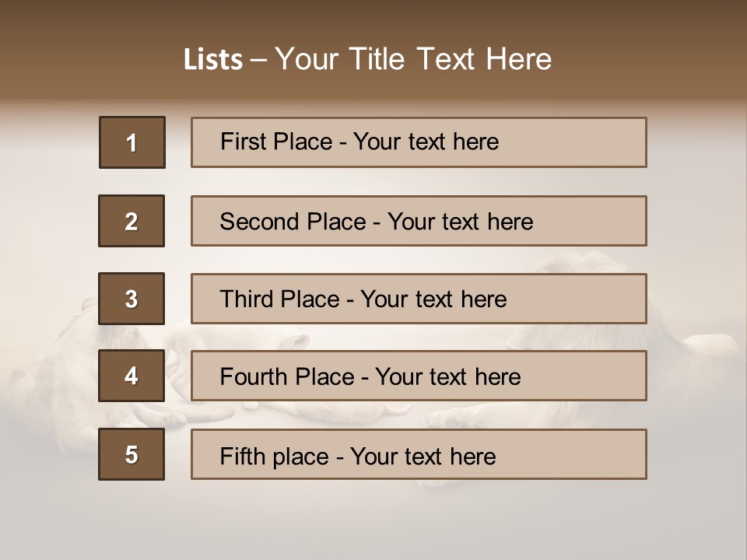747x560 pixels.
Task: Select the number 3 box
Action: tap(132, 299)
